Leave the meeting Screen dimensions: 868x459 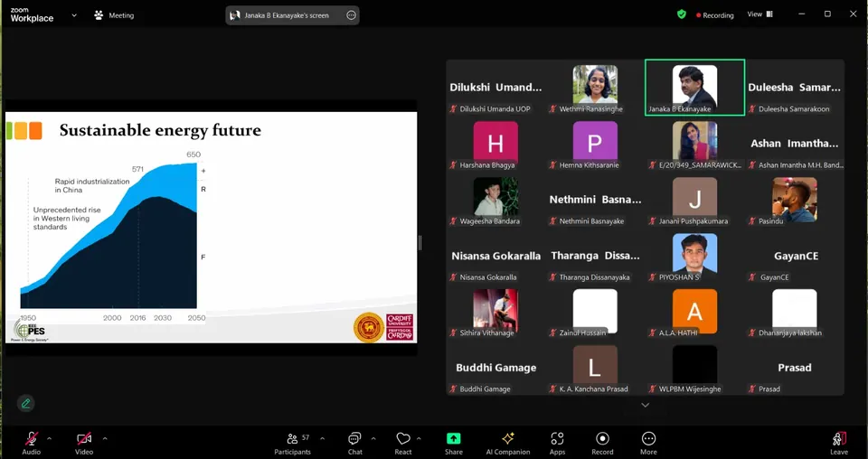839,443
